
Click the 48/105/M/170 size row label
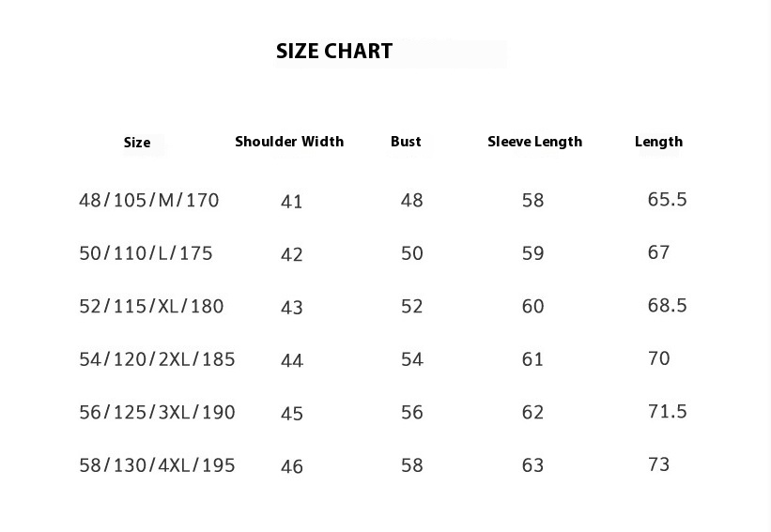click(x=149, y=201)
